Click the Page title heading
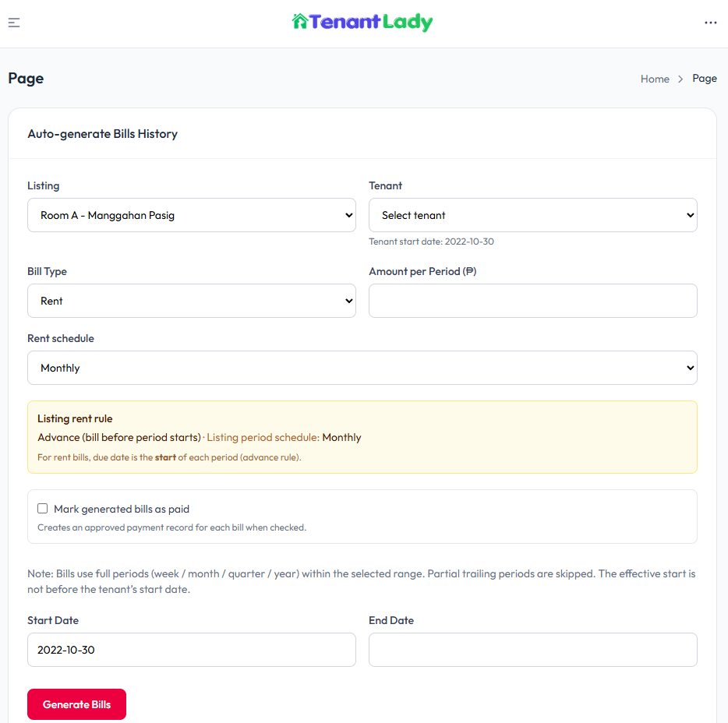728x723 pixels. click(x=26, y=78)
